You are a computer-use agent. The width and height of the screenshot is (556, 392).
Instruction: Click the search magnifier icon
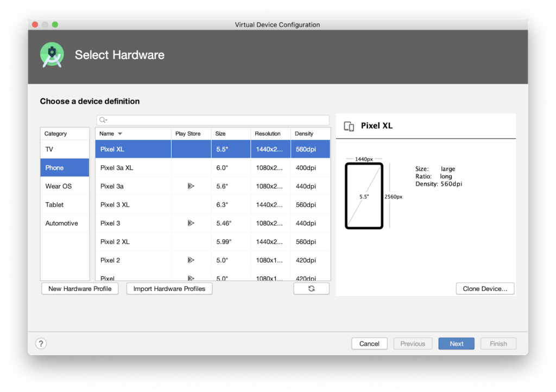tap(103, 120)
